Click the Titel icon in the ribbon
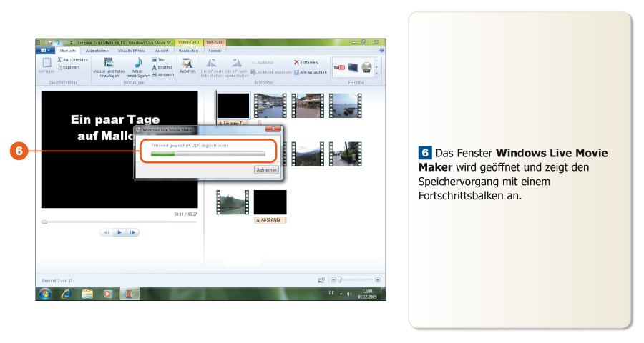The image size is (644, 343). 155,60
